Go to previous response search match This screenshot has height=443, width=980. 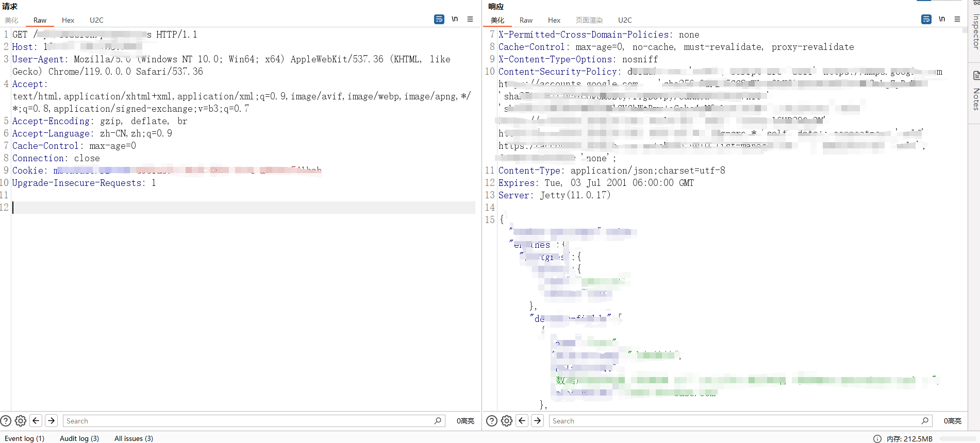(522, 421)
